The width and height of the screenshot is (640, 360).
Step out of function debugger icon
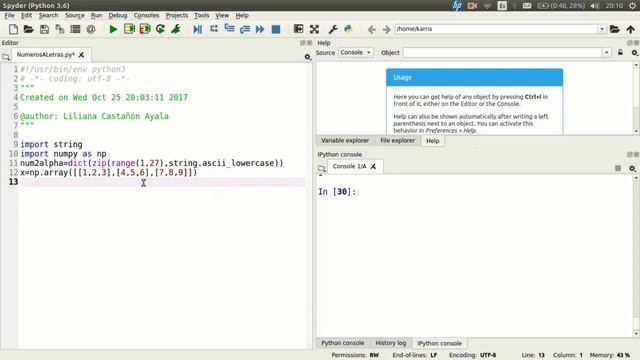pyautogui.click(x=245, y=29)
